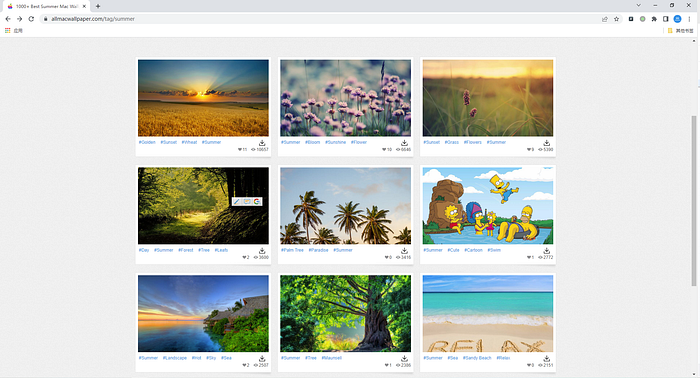
Task: Open the #Forest tag link
Action: (x=186, y=250)
